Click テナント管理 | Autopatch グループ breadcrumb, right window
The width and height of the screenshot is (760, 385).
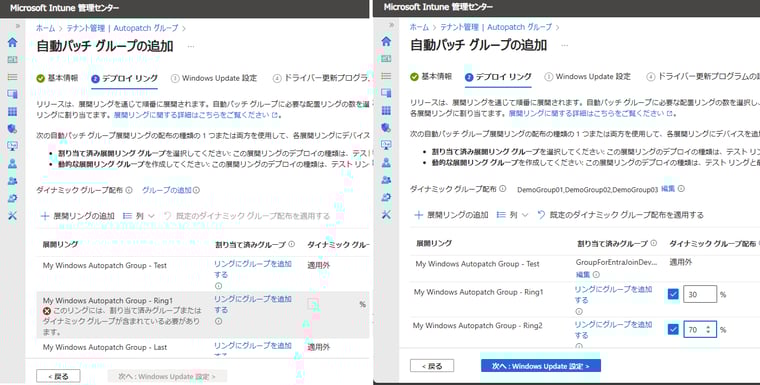[x=496, y=27]
